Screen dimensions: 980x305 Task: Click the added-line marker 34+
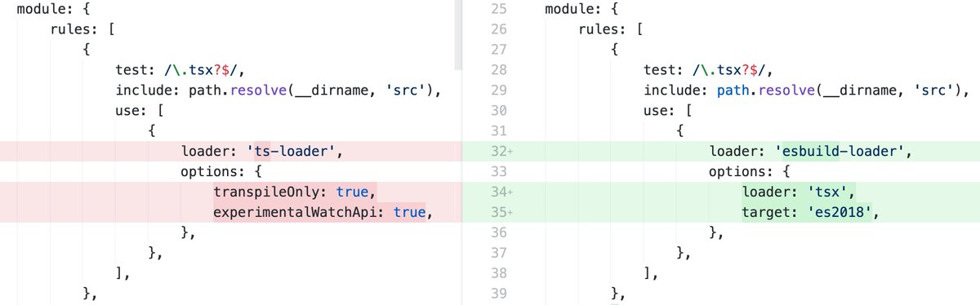click(x=502, y=192)
